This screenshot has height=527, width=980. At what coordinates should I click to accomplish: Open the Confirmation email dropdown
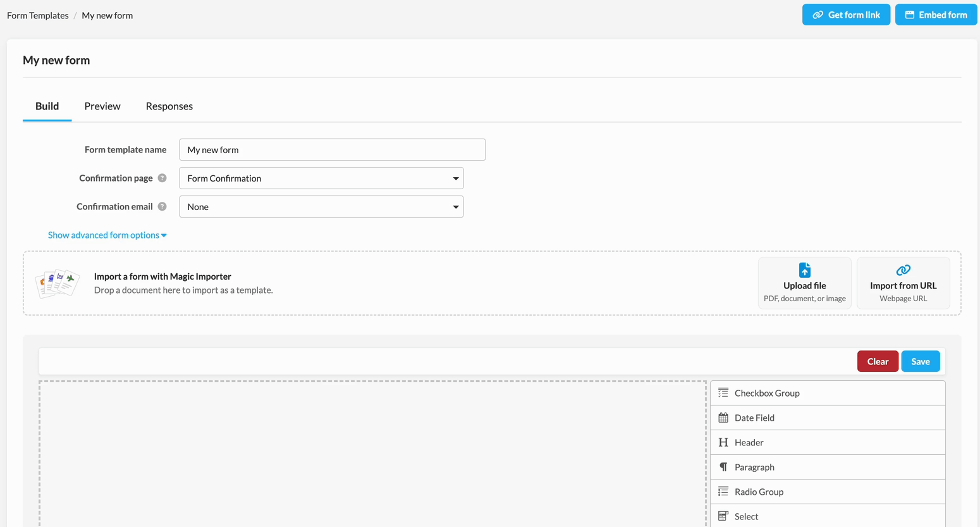[x=321, y=207]
